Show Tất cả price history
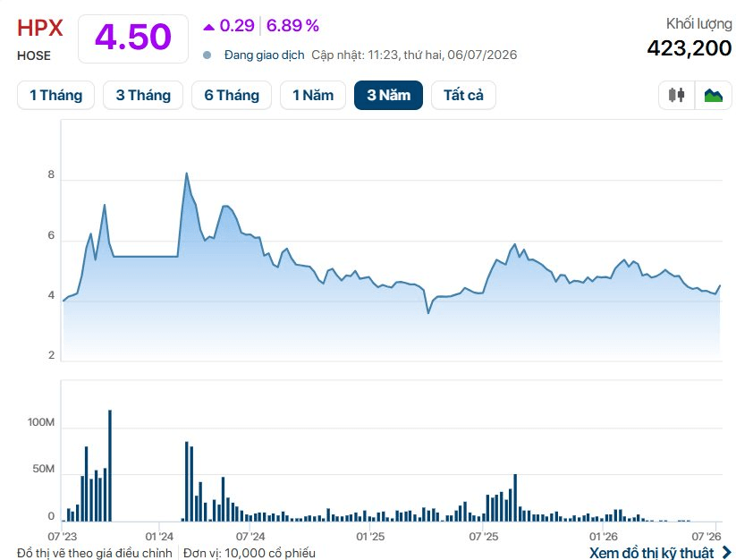The image size is (736, 560). [x=463, y=96]
